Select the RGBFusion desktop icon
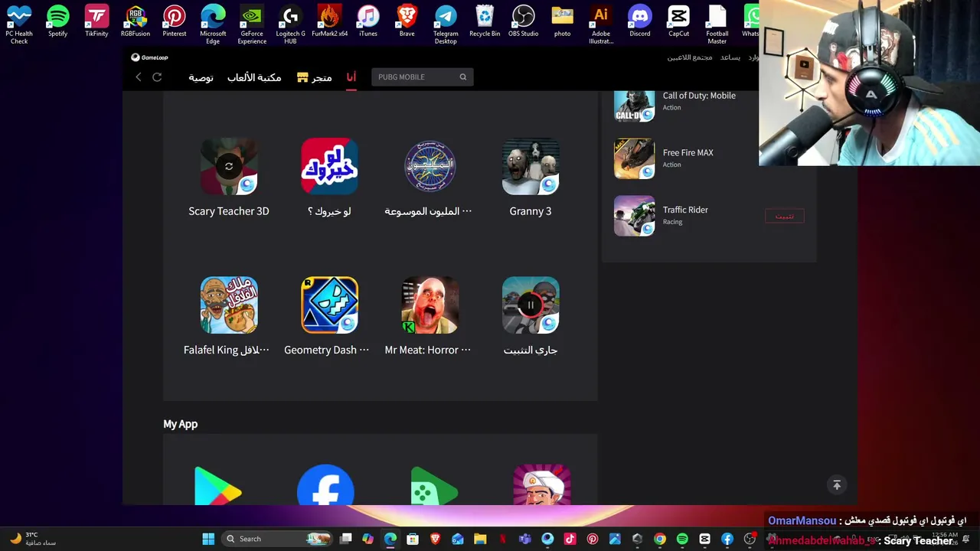 pyautogui.click(x=136, y=21)
